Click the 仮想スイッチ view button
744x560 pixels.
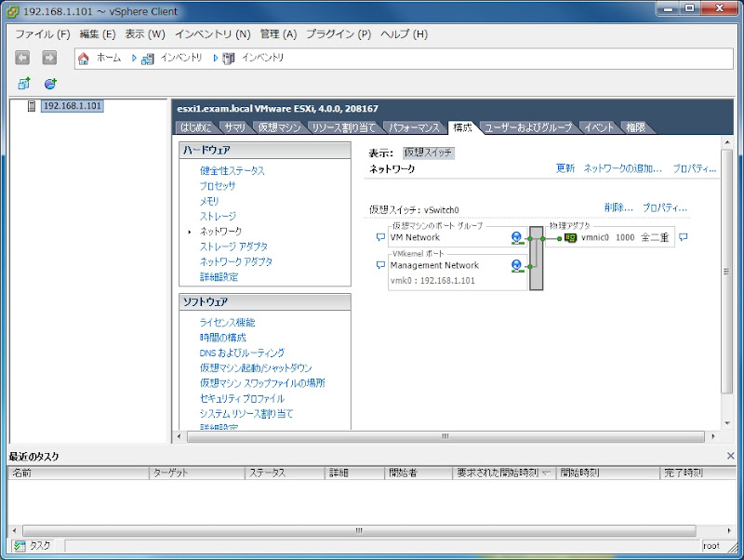click(428, 153)
